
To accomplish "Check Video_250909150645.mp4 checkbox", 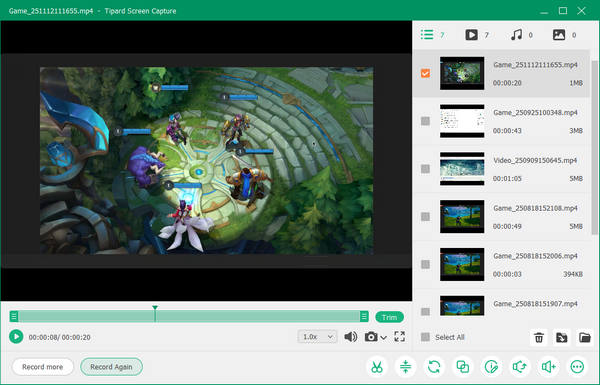I will click(425, 169).
